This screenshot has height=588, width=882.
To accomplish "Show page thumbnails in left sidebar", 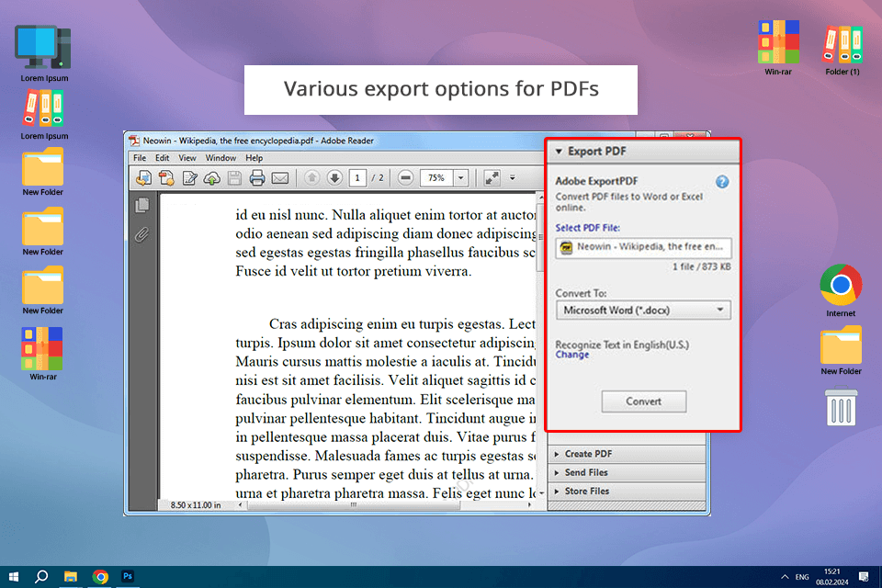I will 142,206.
